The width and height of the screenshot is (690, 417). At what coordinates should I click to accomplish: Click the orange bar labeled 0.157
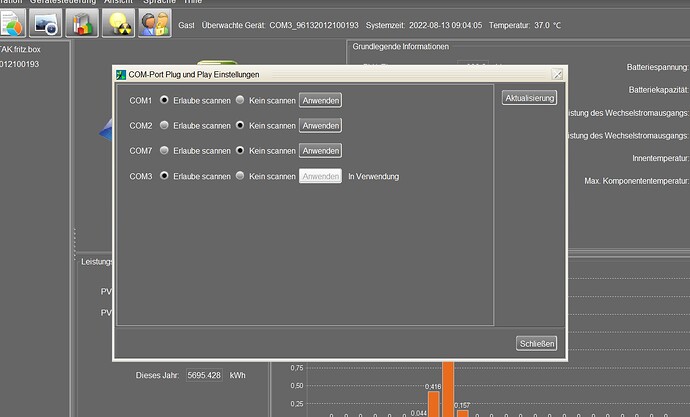tap(462, 413)
